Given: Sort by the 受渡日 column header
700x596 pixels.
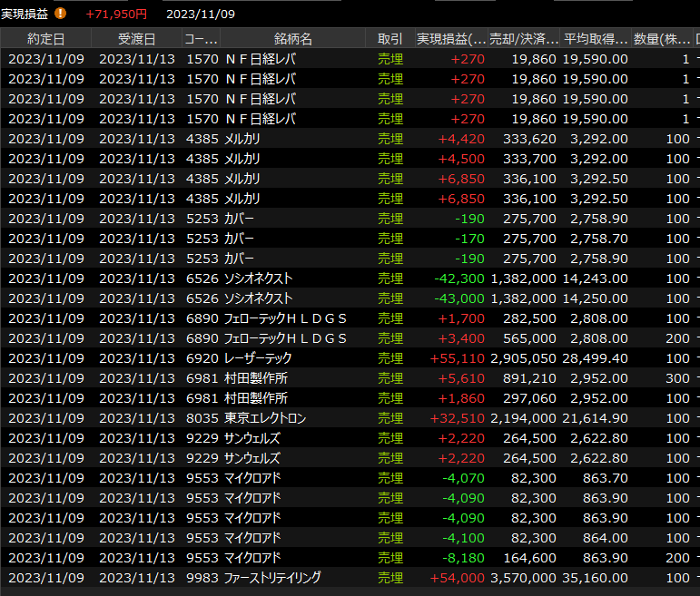Looking at the screenshot, I should click(x=136, y=39).
